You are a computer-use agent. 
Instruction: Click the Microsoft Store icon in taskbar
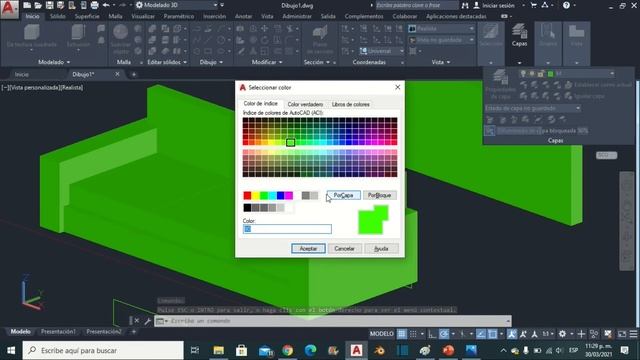click(x=241, y=350)
